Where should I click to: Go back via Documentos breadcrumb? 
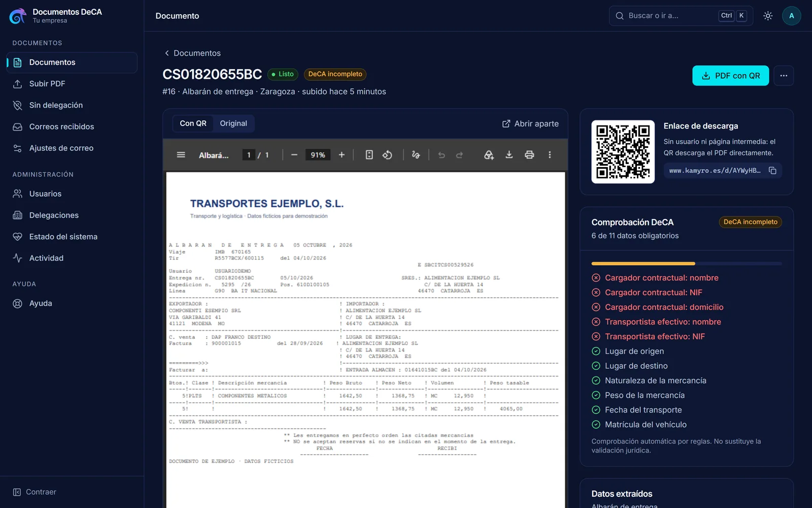pyautogui.click(x=192, y=53)
